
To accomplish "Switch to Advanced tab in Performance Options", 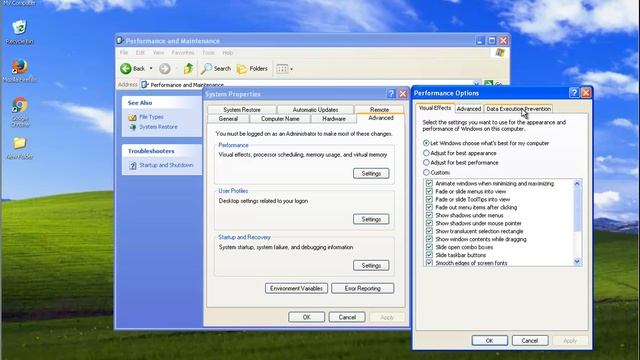I will coord(469,109).
